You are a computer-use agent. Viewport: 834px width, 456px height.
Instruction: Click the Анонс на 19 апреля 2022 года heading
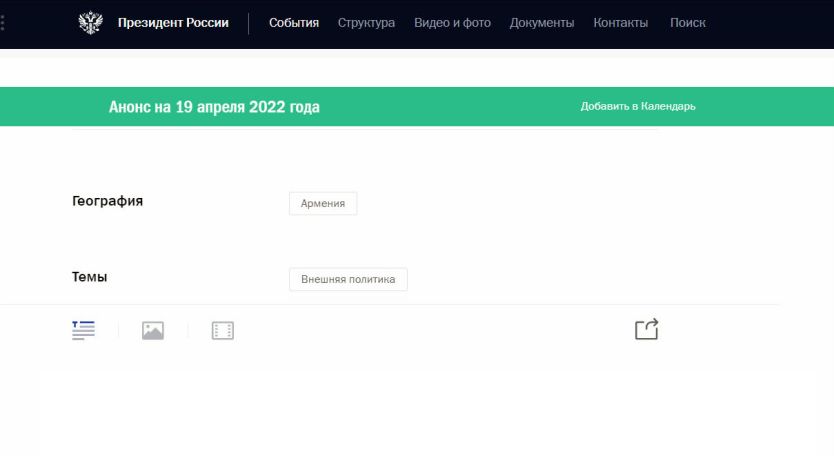tap(214, 107)
